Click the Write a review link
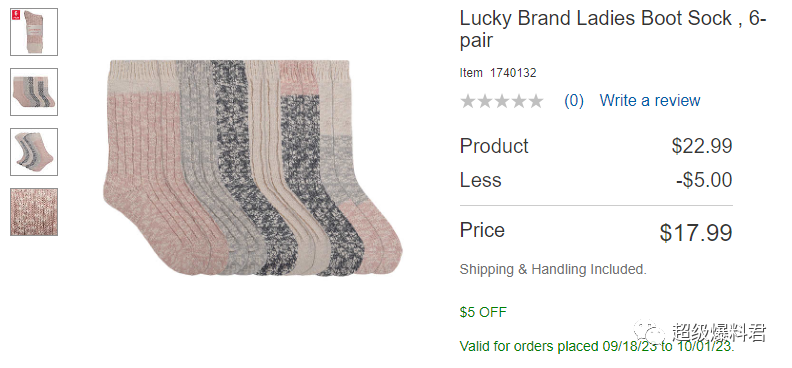This screenshot has width=792, height=368. pyautogui.click(x=650, y=100)
